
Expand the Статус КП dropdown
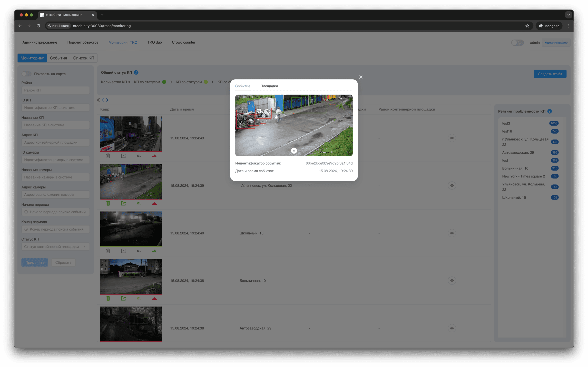(x=55, y=247)
